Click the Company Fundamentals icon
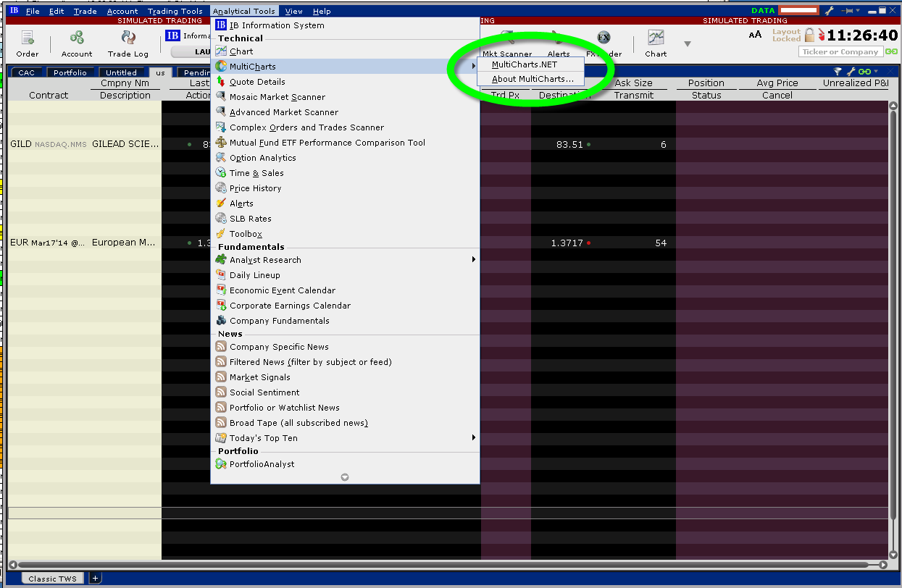 pos(222,321)
